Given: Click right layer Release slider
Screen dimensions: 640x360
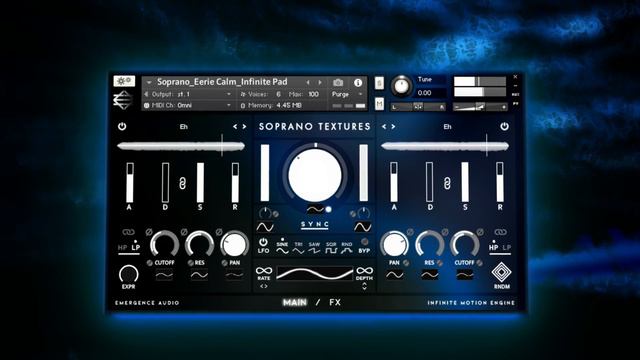Looking at the screenshot, I should click(500, 182).
